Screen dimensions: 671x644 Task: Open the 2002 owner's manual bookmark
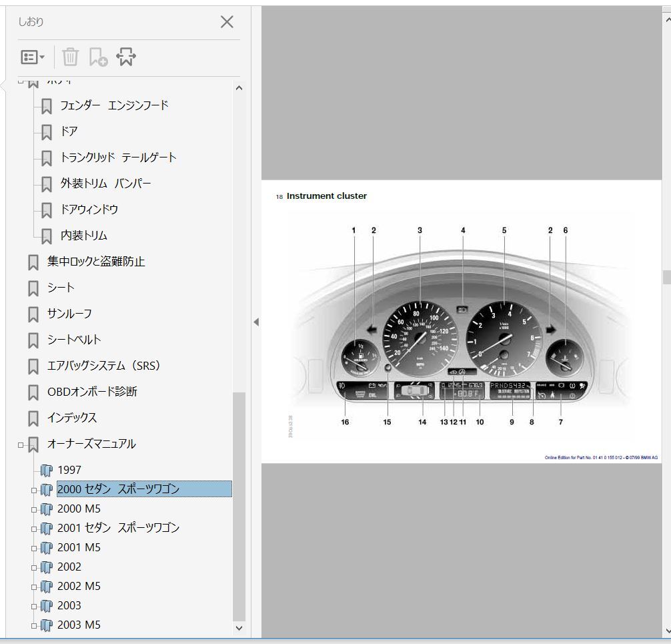pos(69,567)
